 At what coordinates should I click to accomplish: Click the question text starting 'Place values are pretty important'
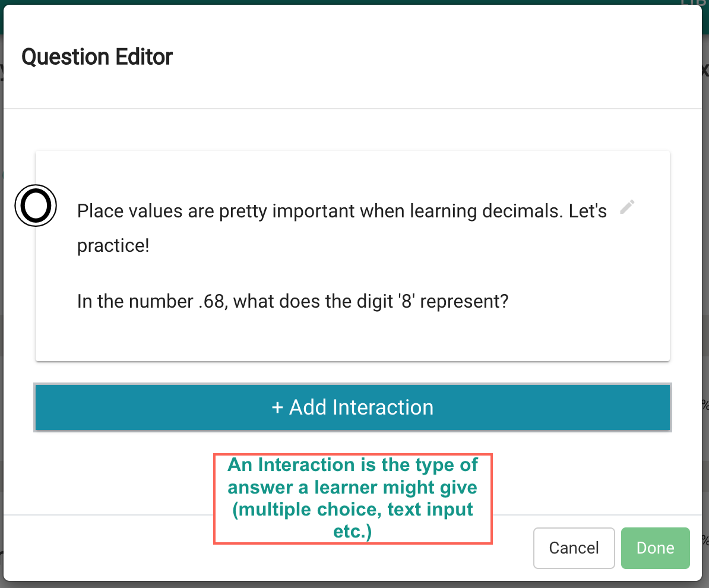pos(342,229)
